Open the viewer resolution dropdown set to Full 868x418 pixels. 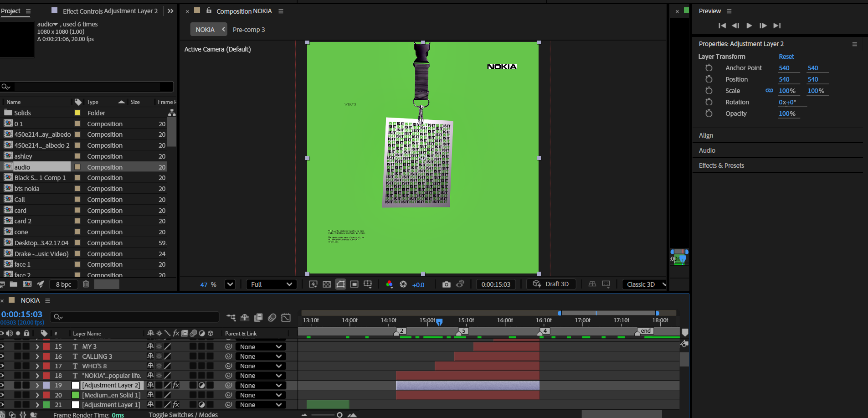pos(271,284)
